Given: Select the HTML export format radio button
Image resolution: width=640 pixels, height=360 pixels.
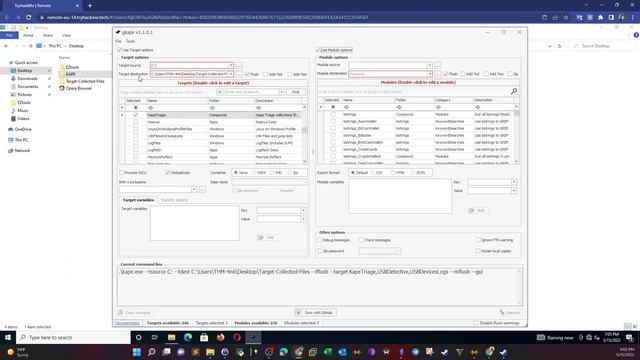Looking at the screenshot, I should pyautogui.click(x=393, y=173).
